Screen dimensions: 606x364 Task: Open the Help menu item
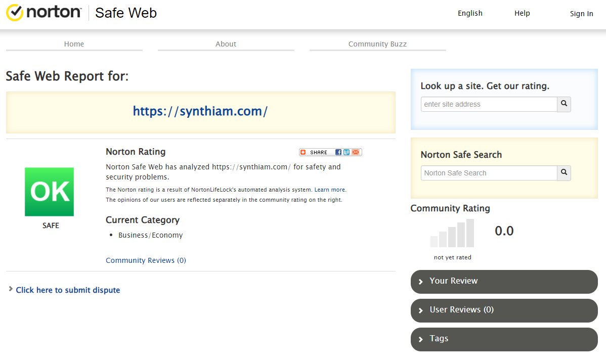[522, 13]
